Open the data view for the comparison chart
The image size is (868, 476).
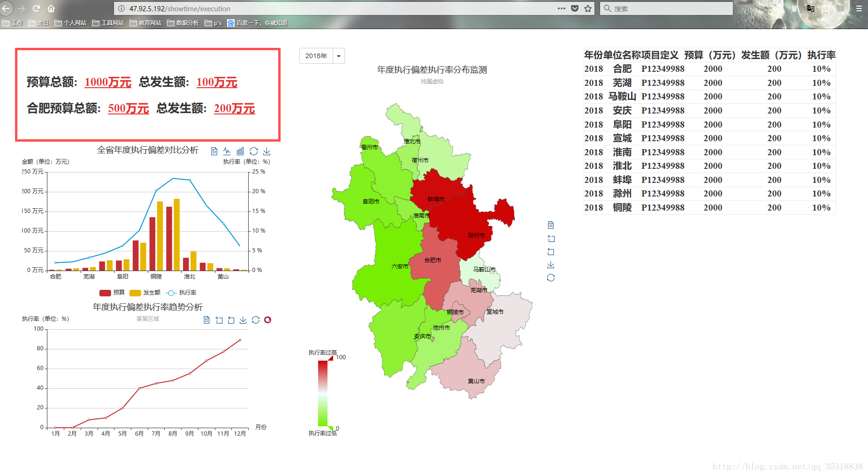pyautogui.click(x=214, y=151)
